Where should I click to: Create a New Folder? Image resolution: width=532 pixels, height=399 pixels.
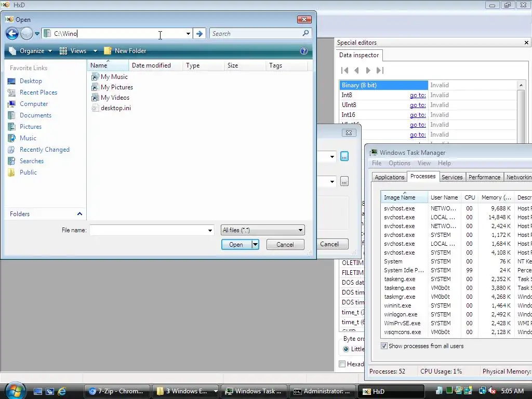coord(125,51)
